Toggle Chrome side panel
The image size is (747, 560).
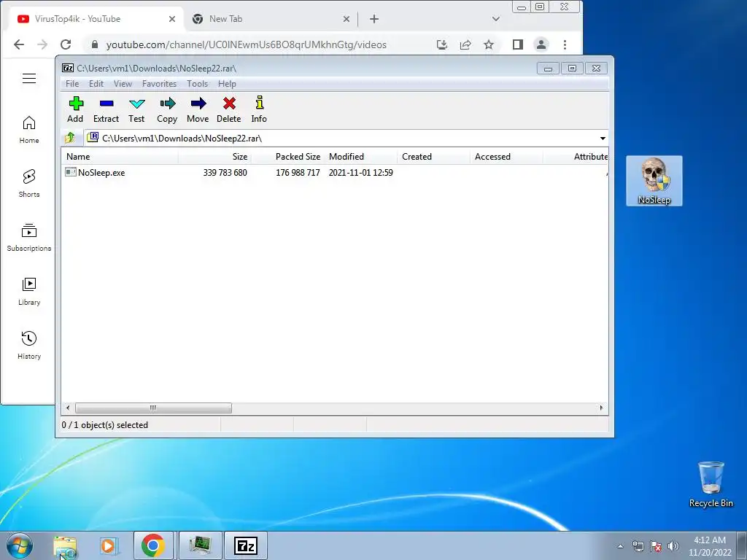[518, 44]
